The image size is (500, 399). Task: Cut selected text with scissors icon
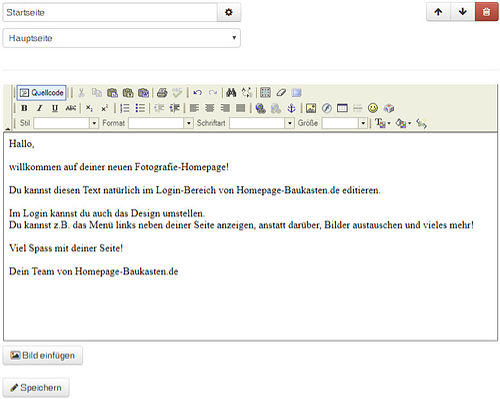[x=81, y=93]
